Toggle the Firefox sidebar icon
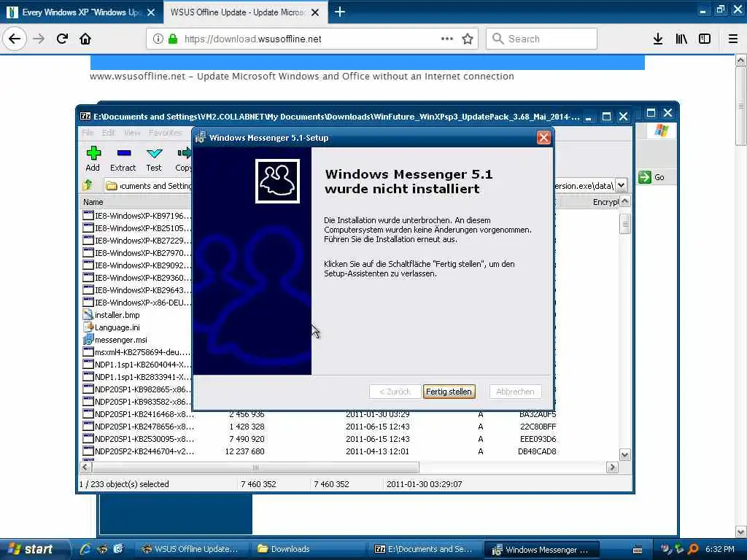The height and width of the screenshot is (560, 747). click(705, 39)
